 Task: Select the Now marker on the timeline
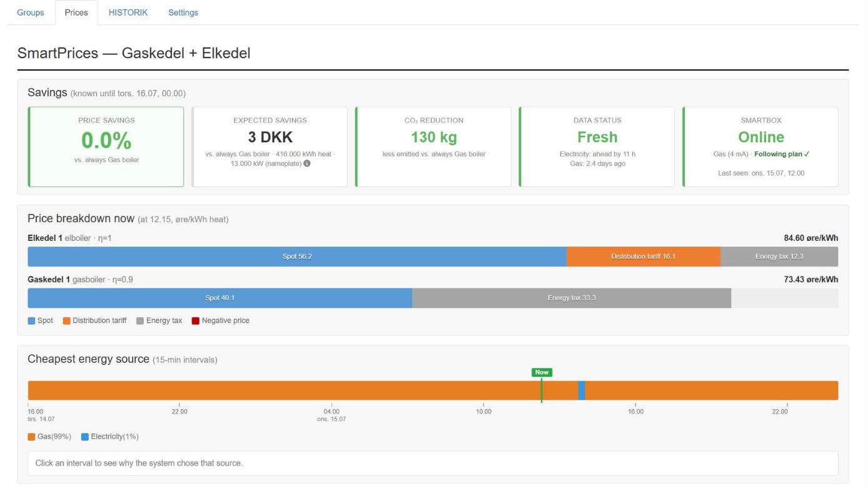[542, 372]
